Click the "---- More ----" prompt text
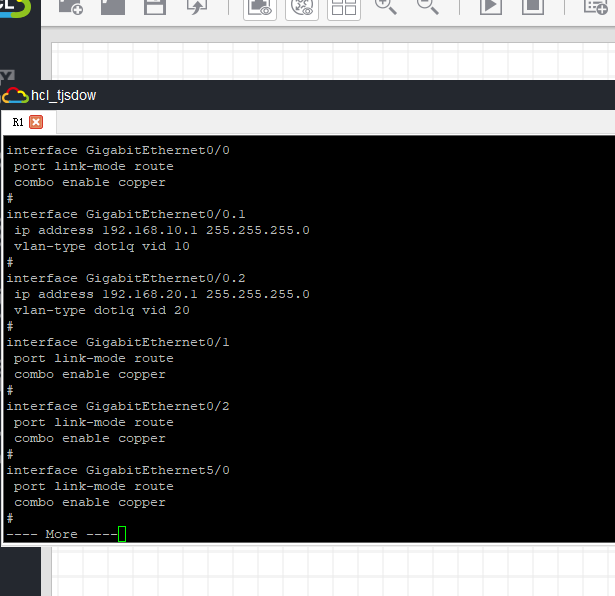 (62, 534)
